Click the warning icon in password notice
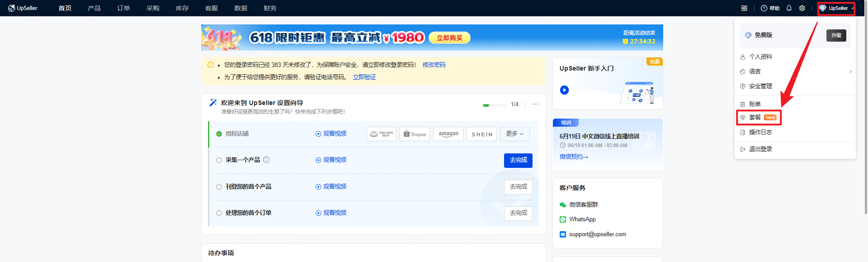This screenshot has height=262, width=868. point(211,65)
